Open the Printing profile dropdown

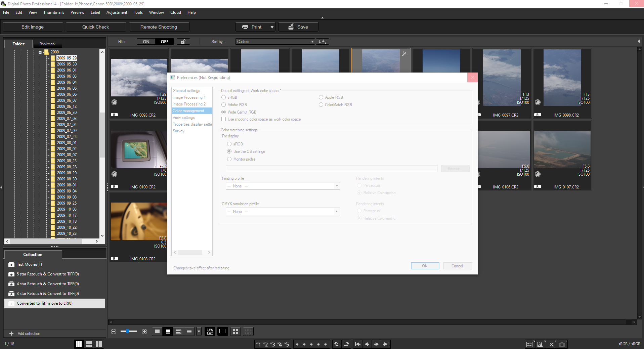[283, 186]
